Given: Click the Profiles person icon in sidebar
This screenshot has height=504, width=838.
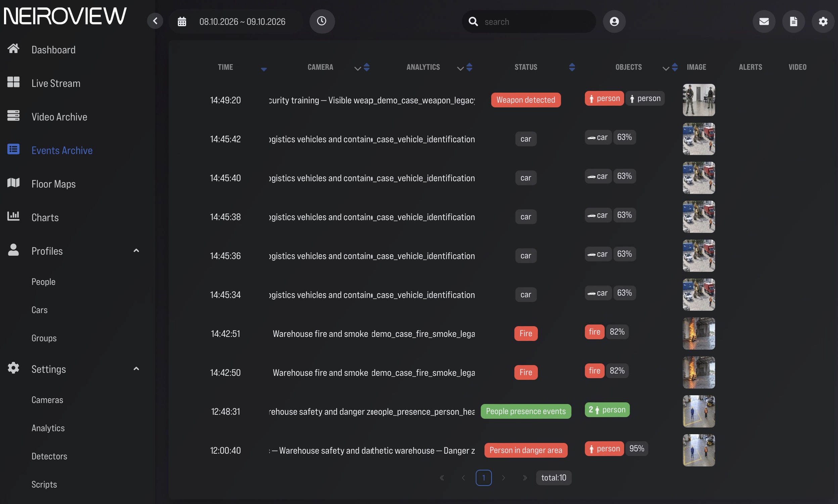Looking at the screenshot, I should tap(13, 250).
